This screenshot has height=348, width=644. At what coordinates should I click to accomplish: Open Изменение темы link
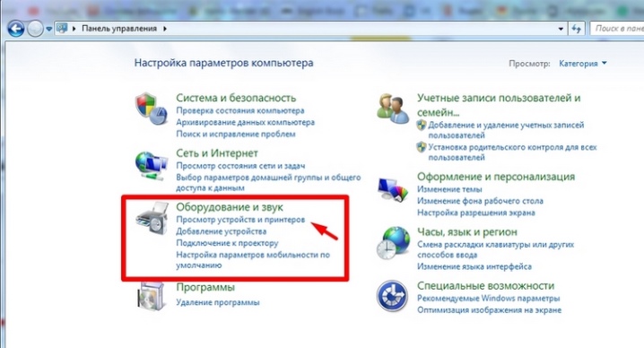point(449,189)
